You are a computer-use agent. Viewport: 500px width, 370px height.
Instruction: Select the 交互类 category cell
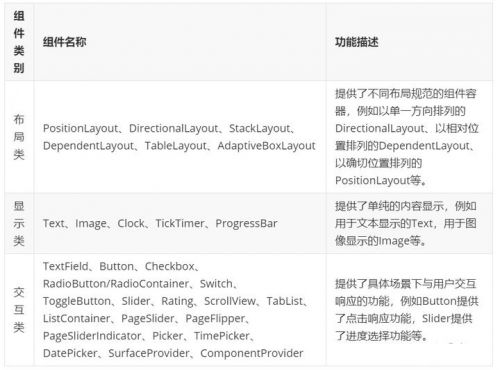[x=19, y=310]
